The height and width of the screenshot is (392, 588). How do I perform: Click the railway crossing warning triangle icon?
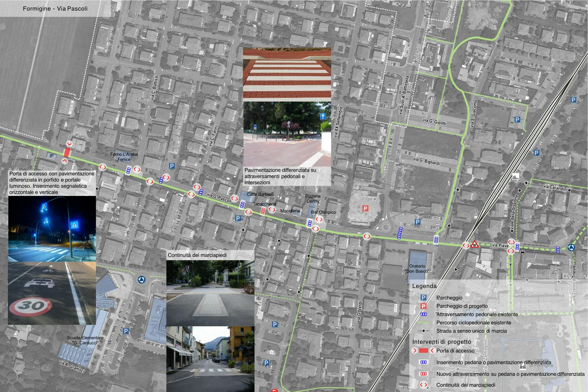[x=475, y=245]
